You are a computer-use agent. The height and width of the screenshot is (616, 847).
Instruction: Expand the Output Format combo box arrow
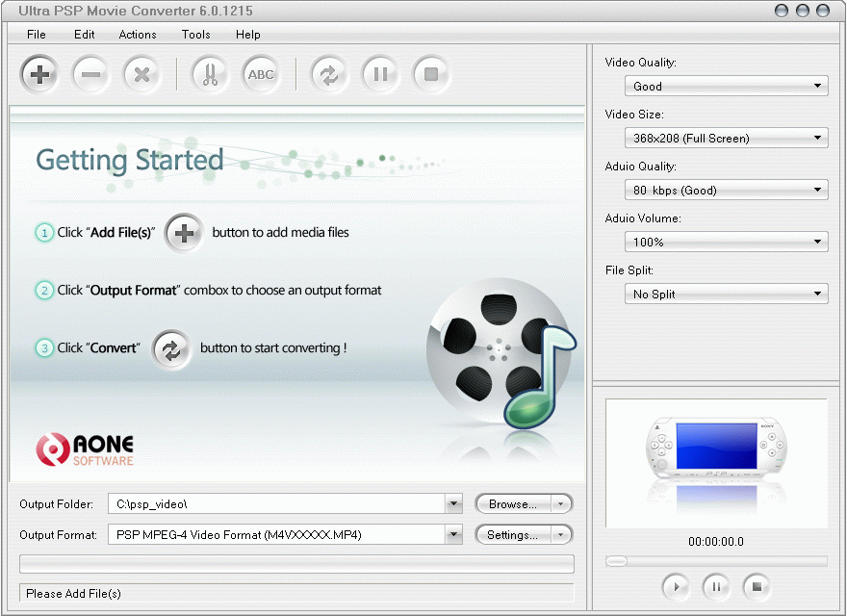(x=453, y=534)
